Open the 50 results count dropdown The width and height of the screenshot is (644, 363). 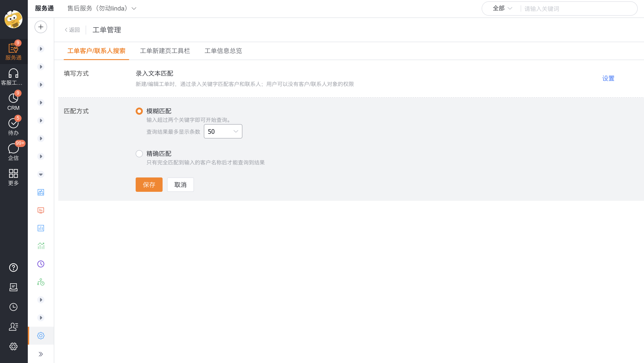(223, 131)
